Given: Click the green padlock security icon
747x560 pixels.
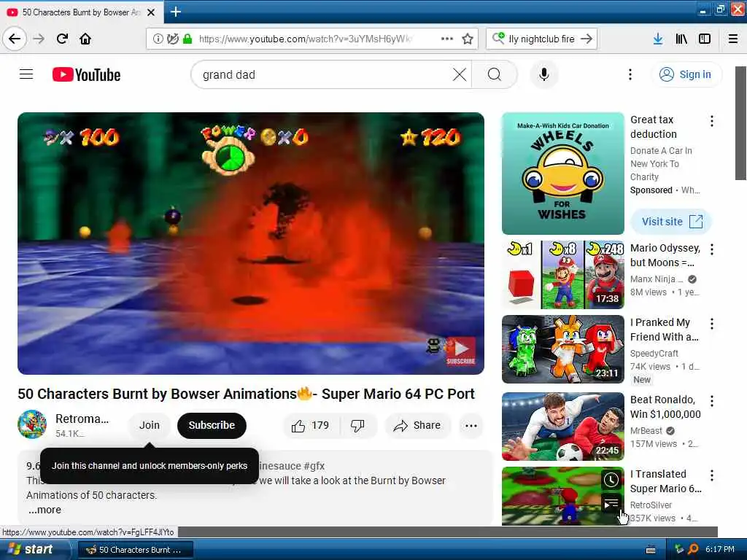Looking at the screenshot, I should (187, 39).
